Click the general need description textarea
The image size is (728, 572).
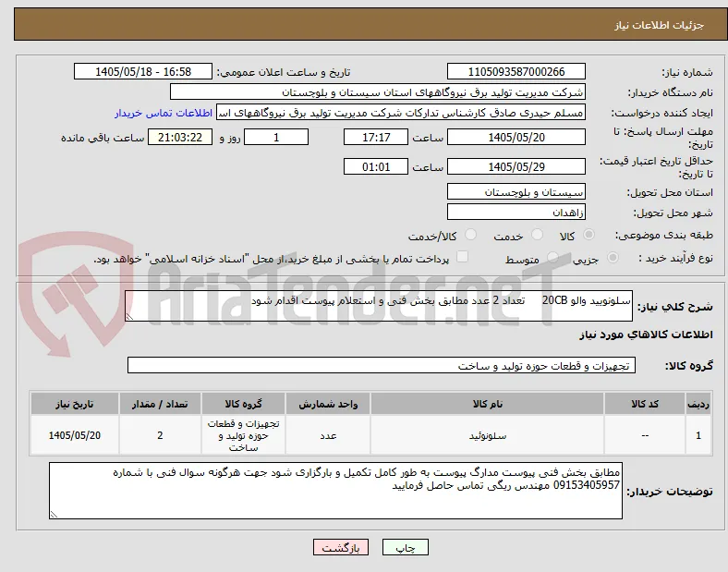379,306
